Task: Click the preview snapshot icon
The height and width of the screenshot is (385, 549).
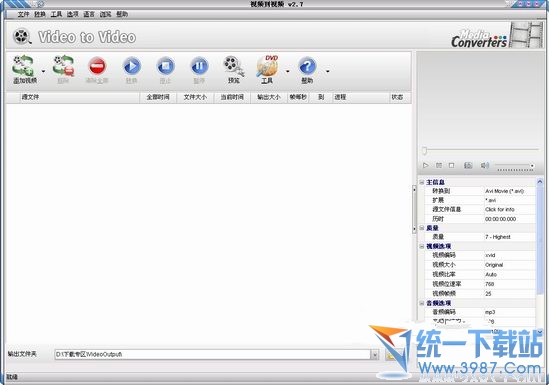Action: tap(468, 166)
